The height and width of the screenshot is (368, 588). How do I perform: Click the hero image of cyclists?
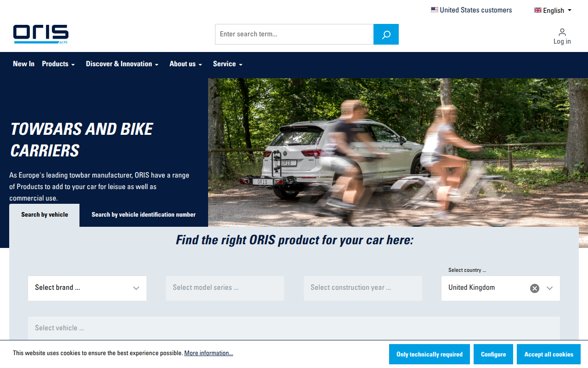(398, 152)
